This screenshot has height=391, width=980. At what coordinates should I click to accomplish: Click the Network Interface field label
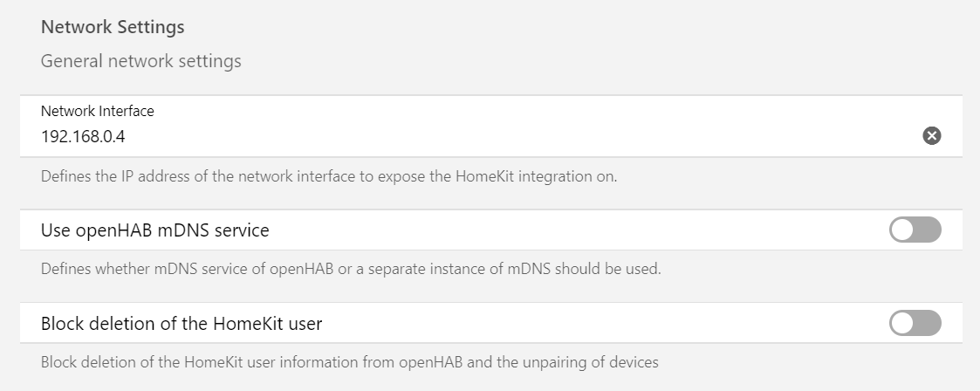tap(98, 111)
